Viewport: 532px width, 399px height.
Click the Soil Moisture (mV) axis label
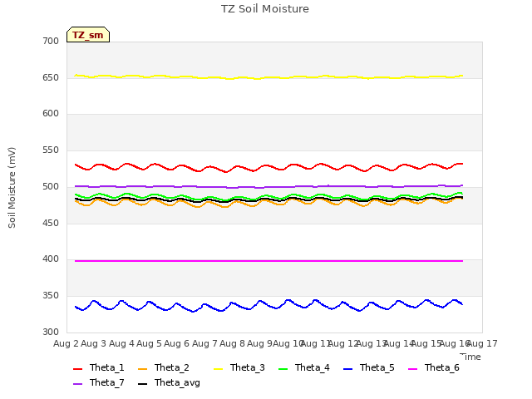click(x=12, y=188)
